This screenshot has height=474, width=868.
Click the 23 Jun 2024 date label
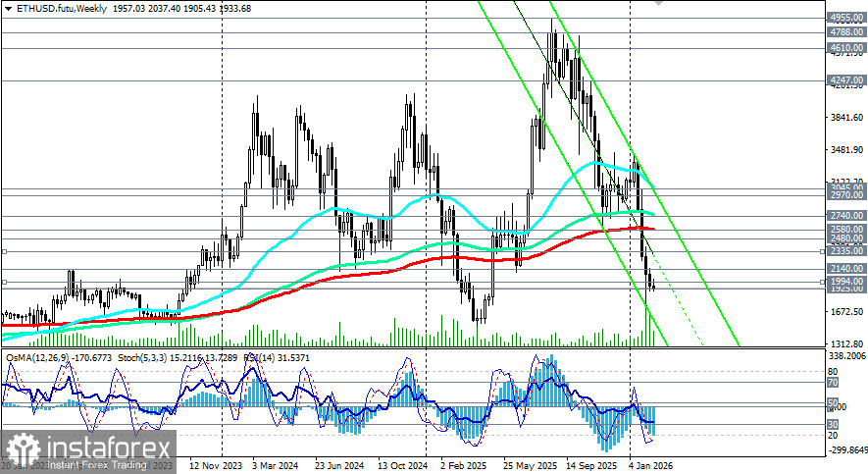coord(339,466)
